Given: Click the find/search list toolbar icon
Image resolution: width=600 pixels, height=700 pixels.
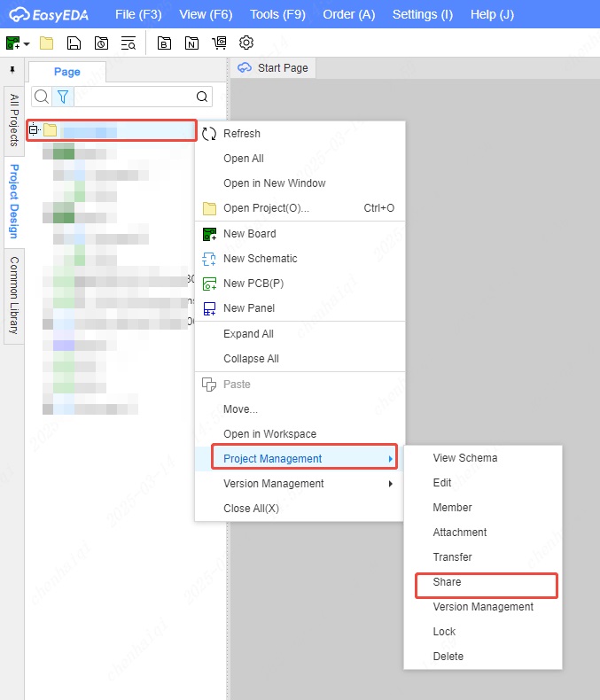Looking at the screenshot, I should (x=129, y=43).
